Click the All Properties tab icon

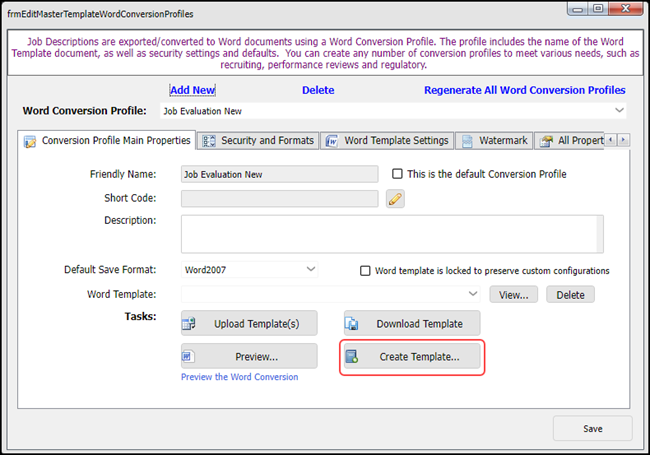[546, 141]
